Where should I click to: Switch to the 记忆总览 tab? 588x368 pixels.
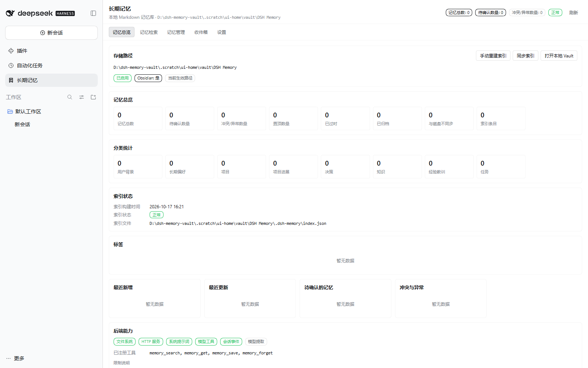coord(122,32)
